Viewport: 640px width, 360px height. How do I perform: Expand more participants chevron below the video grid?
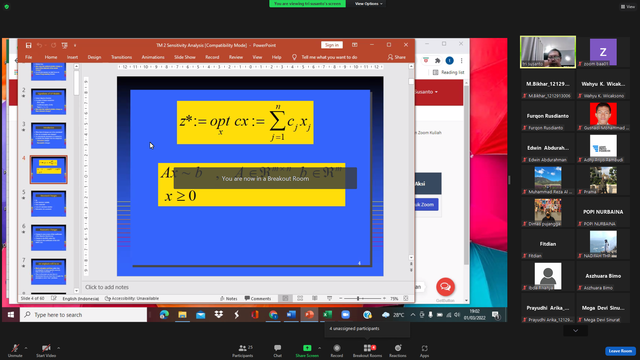(x=576, y=331)
